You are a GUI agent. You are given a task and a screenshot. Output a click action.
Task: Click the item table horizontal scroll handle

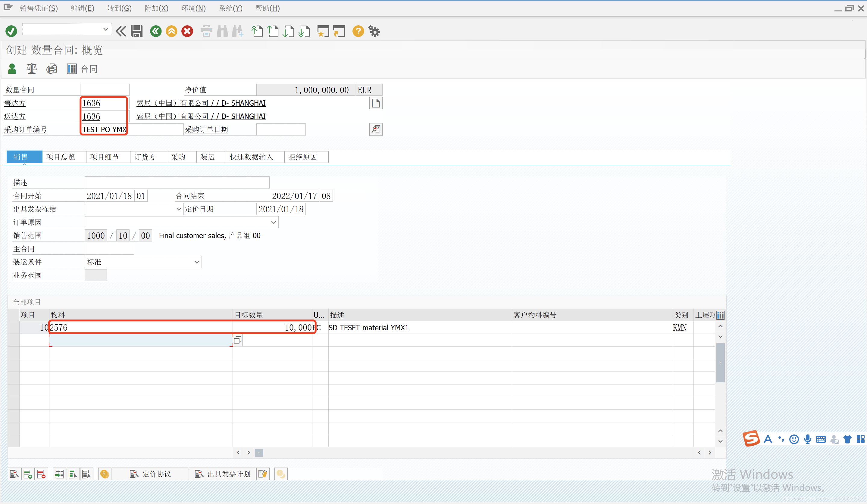click(x=259, y=453)
